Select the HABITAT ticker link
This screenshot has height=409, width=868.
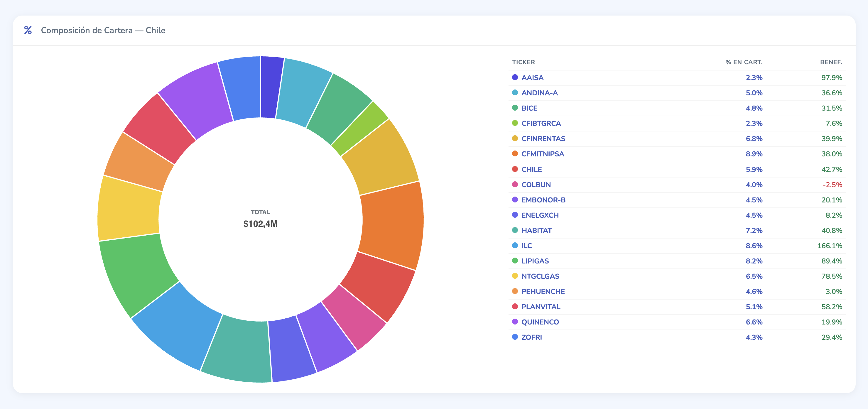(536, 230)
